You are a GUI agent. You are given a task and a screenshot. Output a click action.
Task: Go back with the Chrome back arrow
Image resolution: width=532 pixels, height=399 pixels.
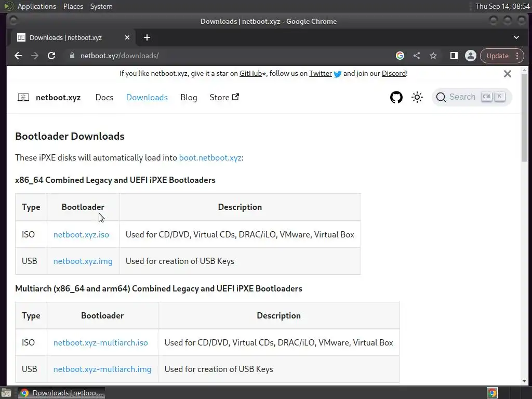coord(18,56)
